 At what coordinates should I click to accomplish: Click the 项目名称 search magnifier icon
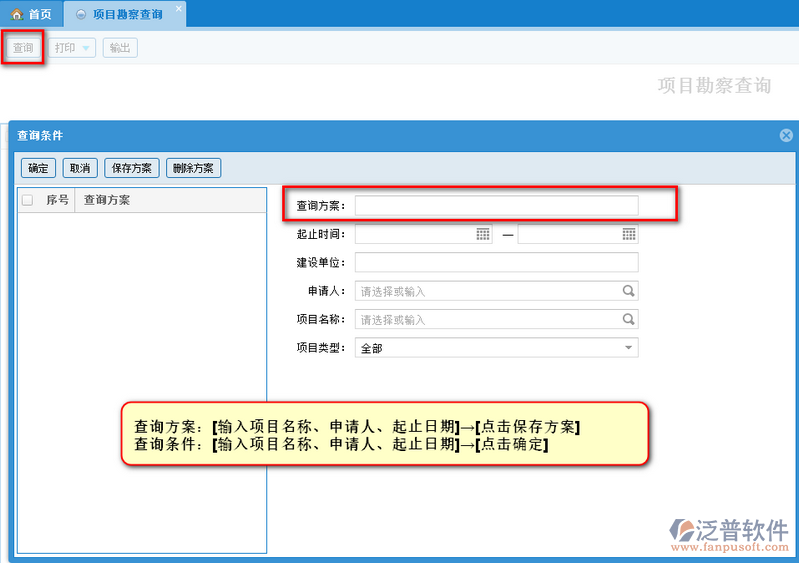click(x=628, y=319)
